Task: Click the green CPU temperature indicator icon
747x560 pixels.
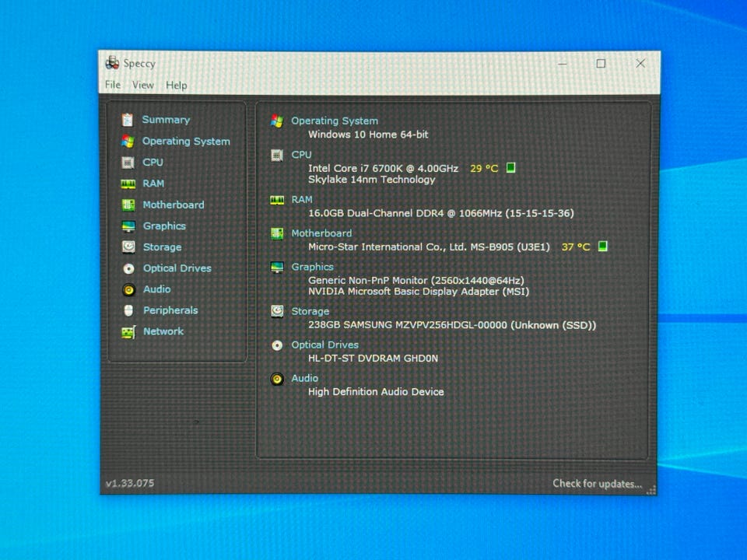Action: point(511,168)
